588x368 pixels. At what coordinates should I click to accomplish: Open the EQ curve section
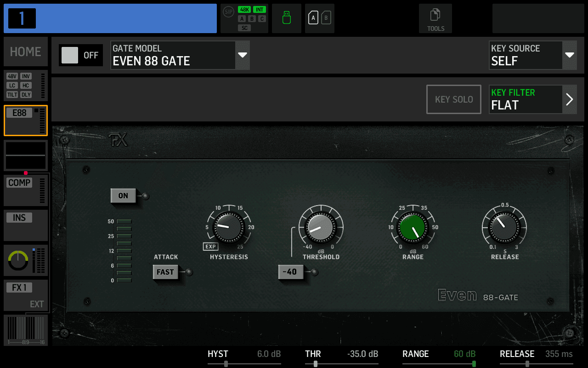[x=26, y=155]
